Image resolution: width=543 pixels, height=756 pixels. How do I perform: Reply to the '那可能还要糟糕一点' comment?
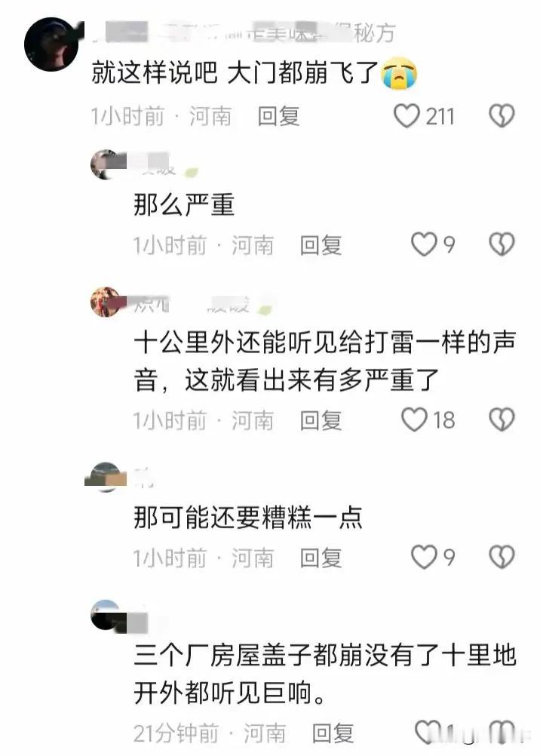coord(321,558)
